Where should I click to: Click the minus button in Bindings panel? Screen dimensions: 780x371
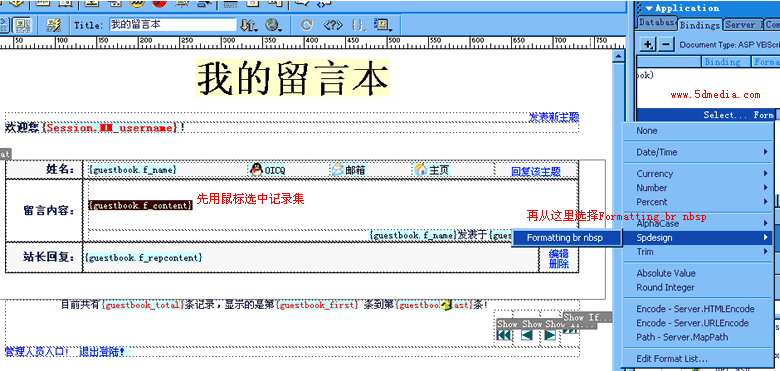(x=666, y=44)
